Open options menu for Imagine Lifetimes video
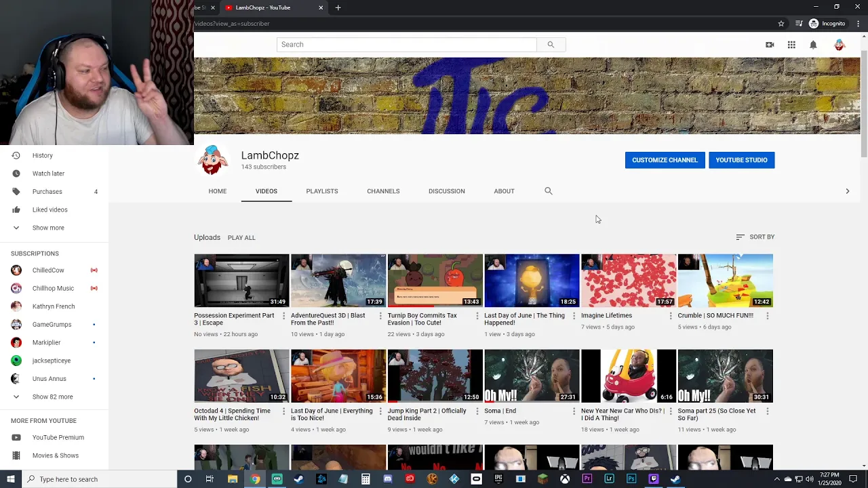The width and height of the screenshot is (868, 488). [x=671, y=316]
